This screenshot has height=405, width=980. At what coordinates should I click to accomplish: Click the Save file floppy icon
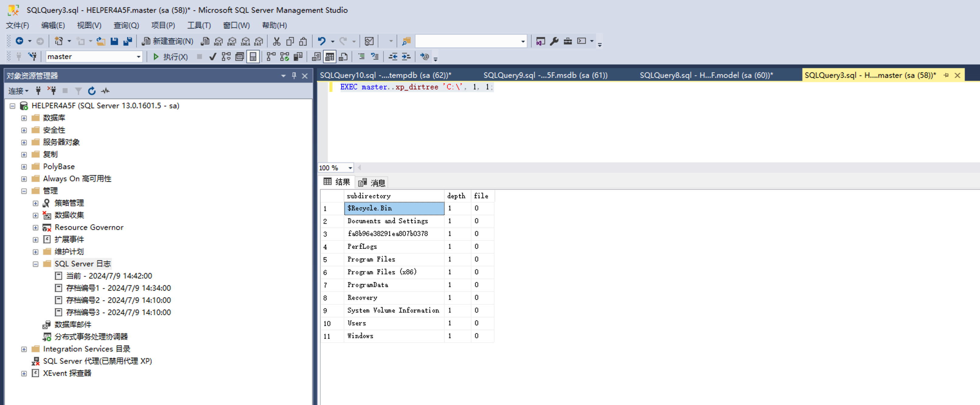point(114,41)
